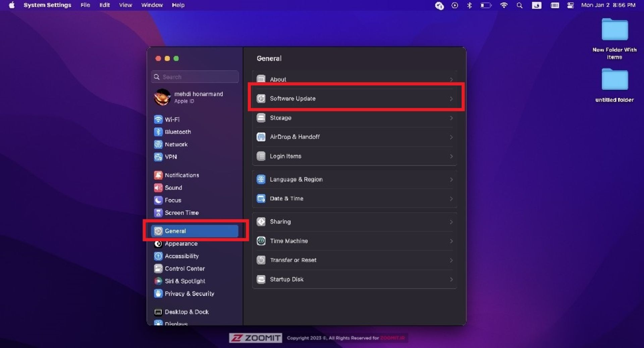Open the System Settings menu
Screen dimensions: 644x348
click(47, 5)
